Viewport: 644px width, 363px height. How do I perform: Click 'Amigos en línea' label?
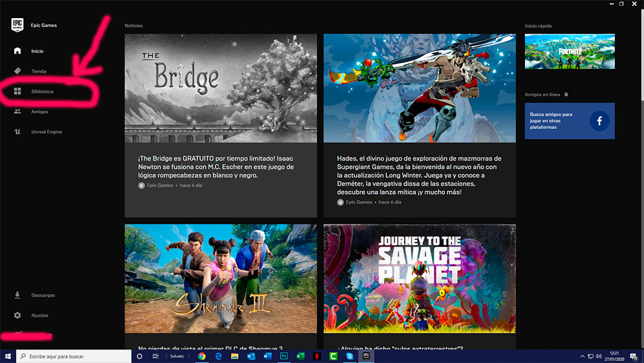[x=542, y=95]
